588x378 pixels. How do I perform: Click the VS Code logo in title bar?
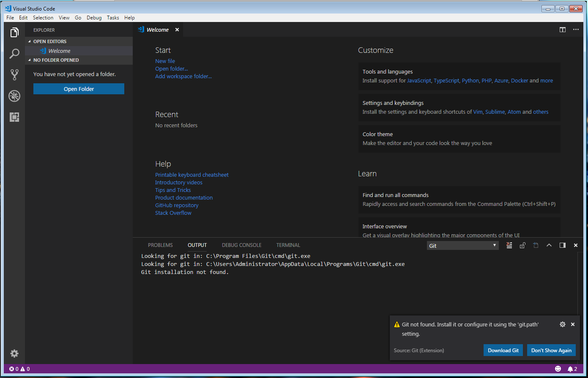pos(8,8)
